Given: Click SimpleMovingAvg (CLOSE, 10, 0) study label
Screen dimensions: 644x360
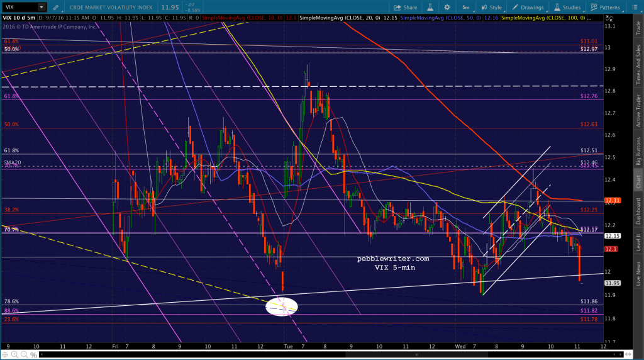Looking at the screenshot, I should click(242, 18).
